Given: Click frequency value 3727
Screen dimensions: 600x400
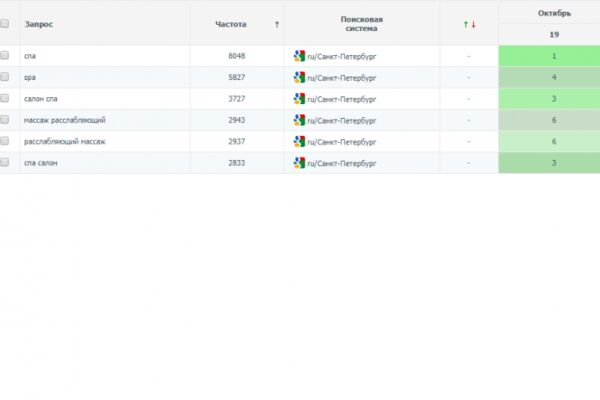Looking at the screenshot, I should click(236, 99).
